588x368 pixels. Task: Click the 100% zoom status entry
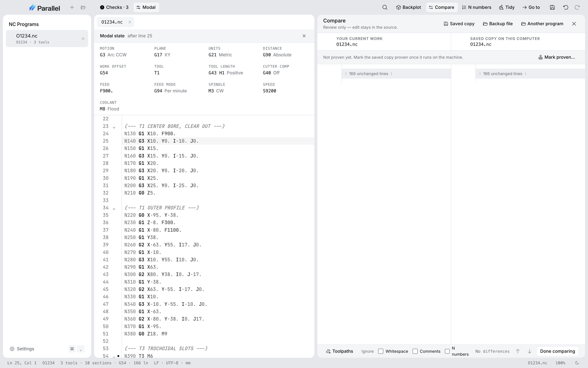click(560, 363)
